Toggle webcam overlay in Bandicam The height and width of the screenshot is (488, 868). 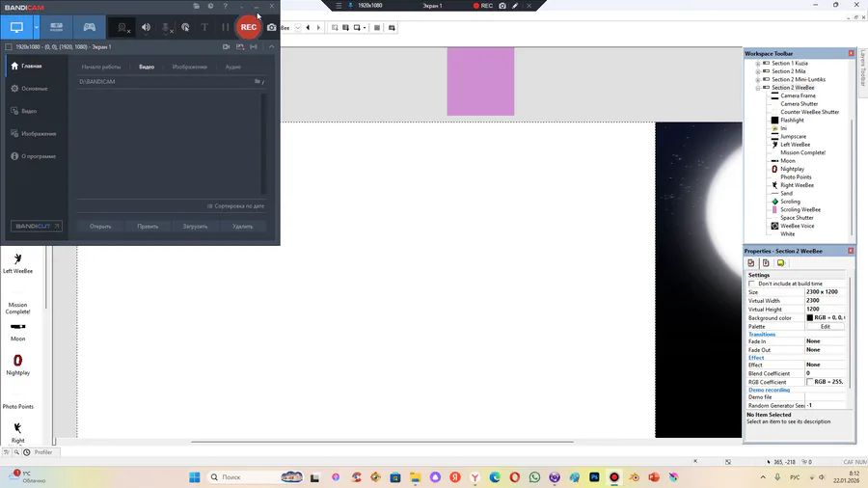point(122,27)
